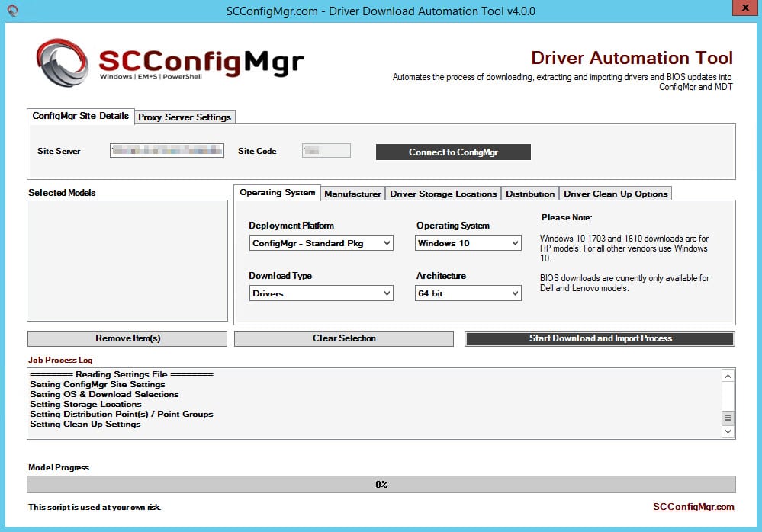Click the Clear Selection button
The image size is (762, 532).
tap(344, 338)
